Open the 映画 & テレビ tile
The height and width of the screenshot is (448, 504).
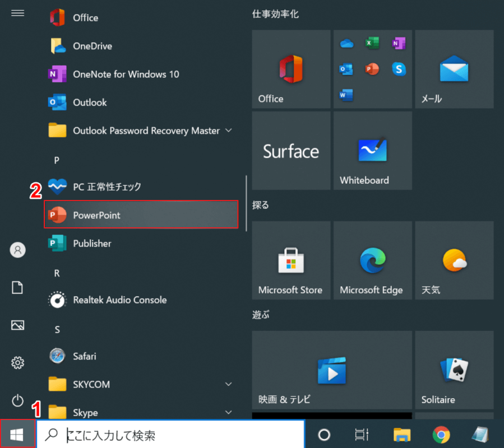(x=332, y=370)
